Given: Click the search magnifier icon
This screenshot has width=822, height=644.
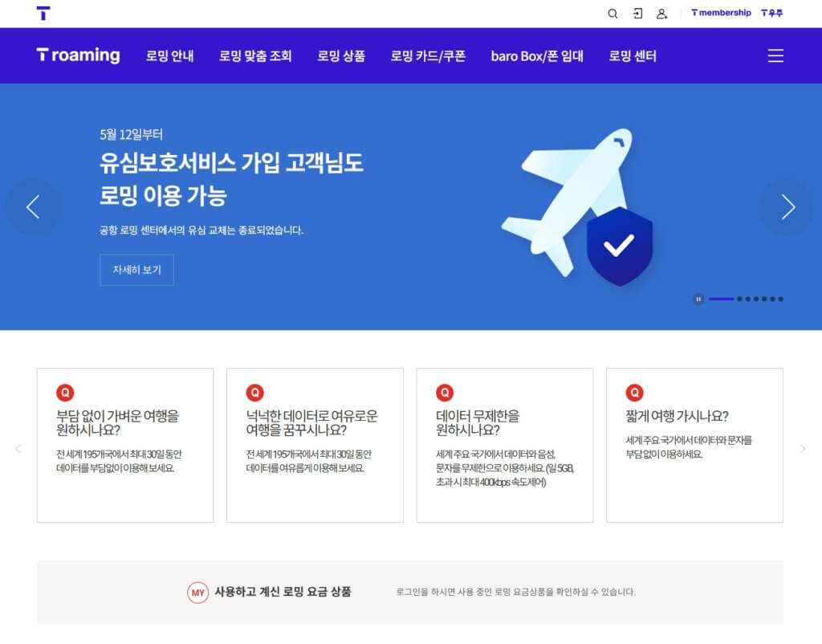Looking at the screenshot, I should tap(612, 14).
